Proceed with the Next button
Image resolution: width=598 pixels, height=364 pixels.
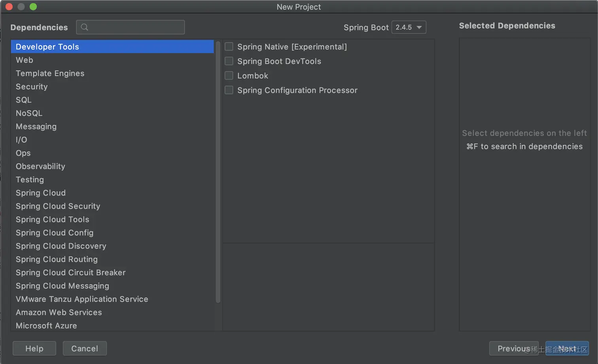point(567,349)
